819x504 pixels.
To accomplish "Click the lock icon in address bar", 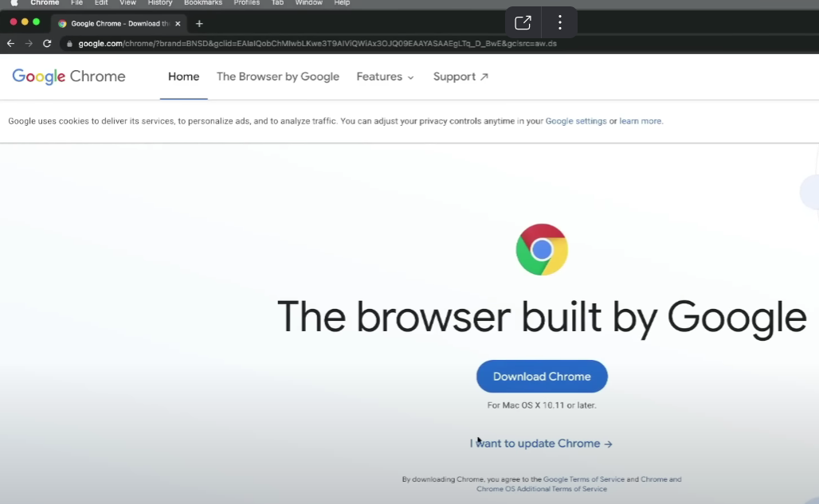I will coord(69,44).
